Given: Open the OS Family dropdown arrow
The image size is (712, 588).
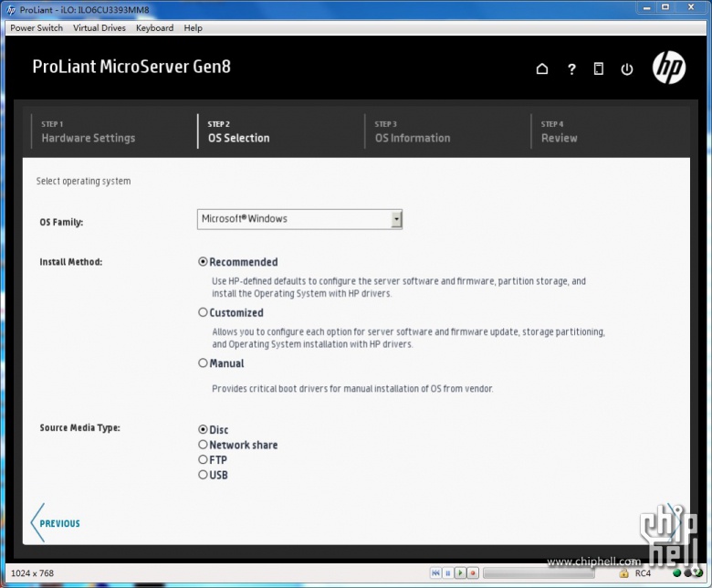Looking at the screenshot, I should point(396,219).
